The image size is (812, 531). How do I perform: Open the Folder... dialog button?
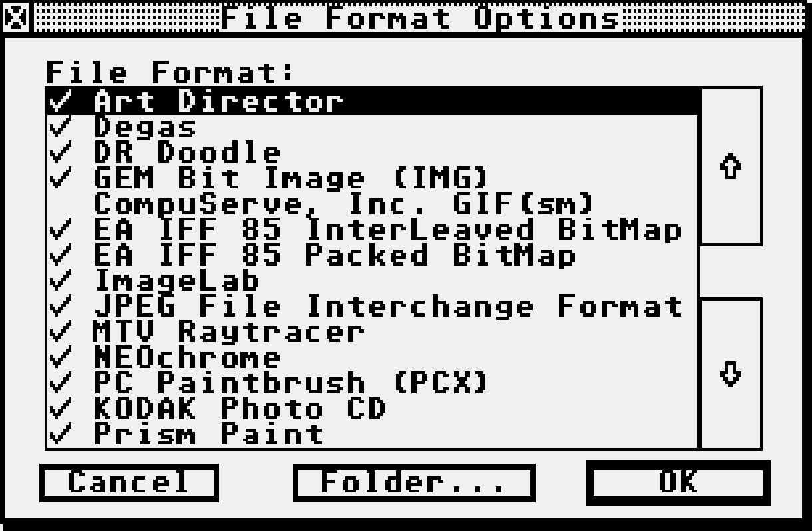[414, 483]
